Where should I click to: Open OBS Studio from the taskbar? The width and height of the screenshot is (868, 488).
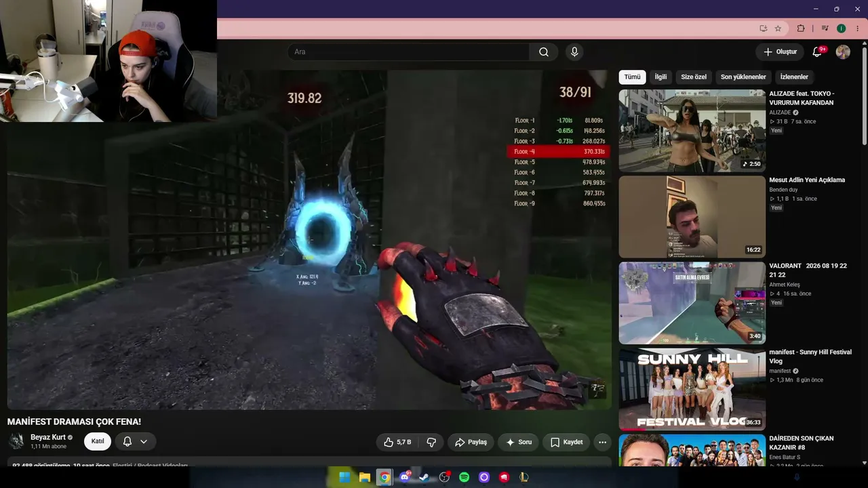(444, 477)
